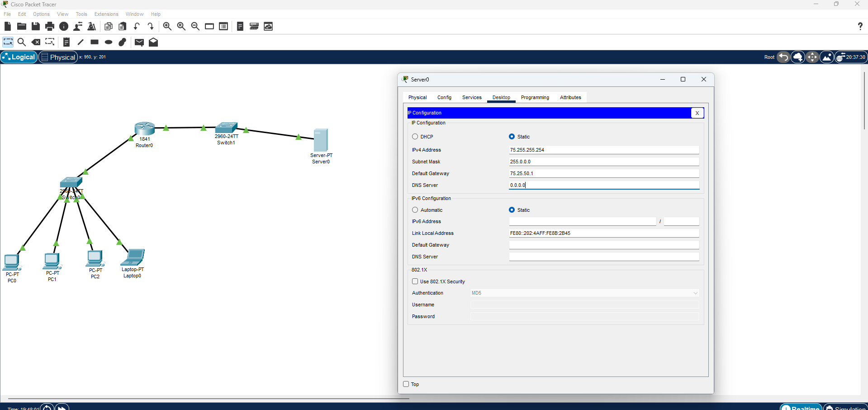Click the Link Local Address field
This screenshot has height=410, width=868.
pyautogui.click(x=604, y=233)
